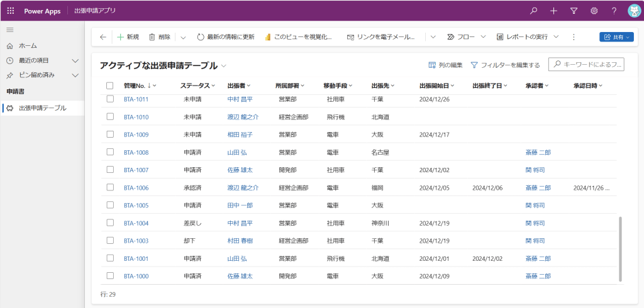Click the more commands ellipsis icon
Screen dimensions: 644x308
(x=574, y=37)
